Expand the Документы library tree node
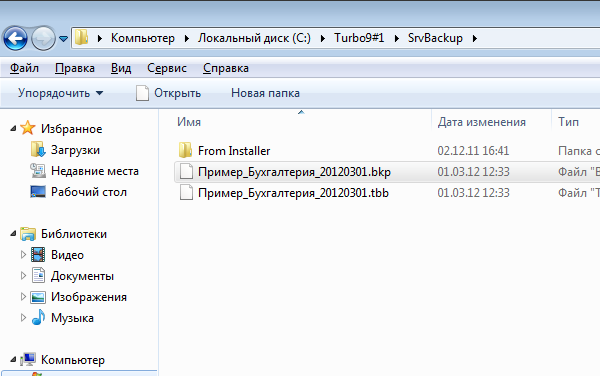 pyautogui.click(x=23, y=276)
